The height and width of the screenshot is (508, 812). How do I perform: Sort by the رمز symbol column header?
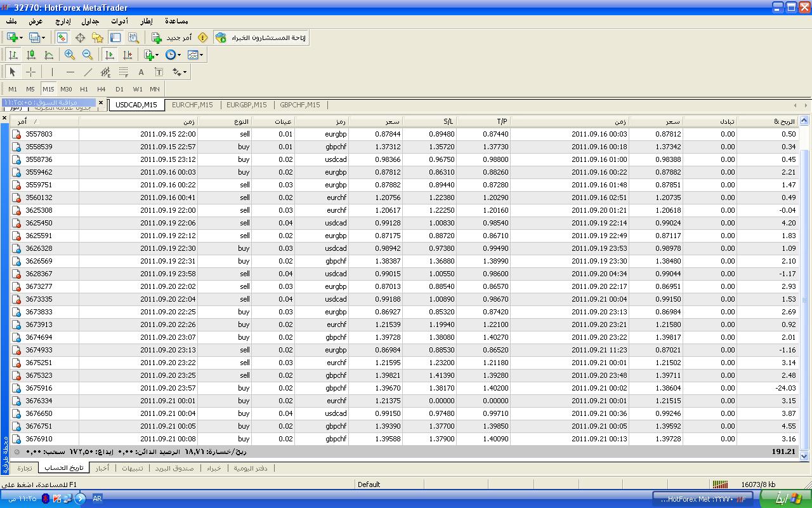[322, 121]
